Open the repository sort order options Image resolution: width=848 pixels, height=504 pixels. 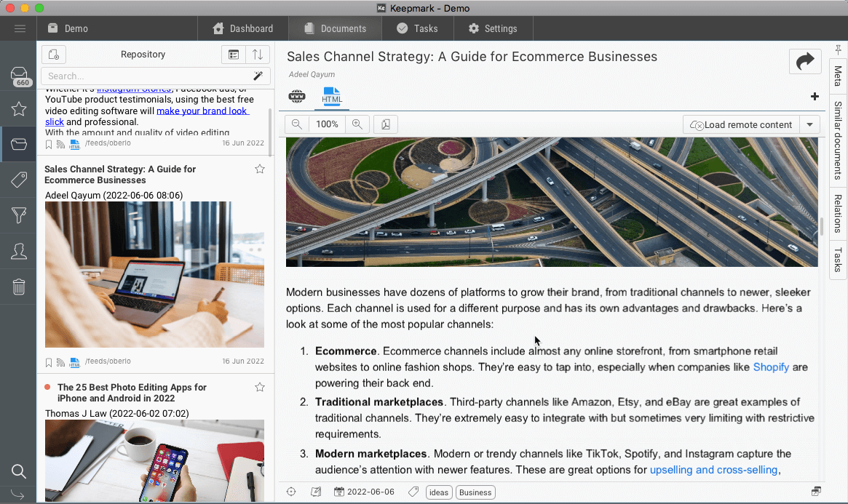click(258, 55)
